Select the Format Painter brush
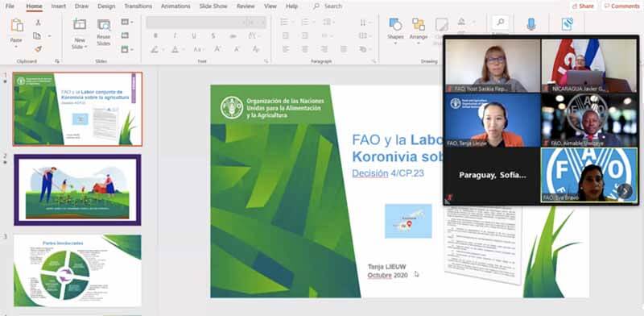This screenshot has width=644, height=316. pyautogui.click(x=38, y=49)
